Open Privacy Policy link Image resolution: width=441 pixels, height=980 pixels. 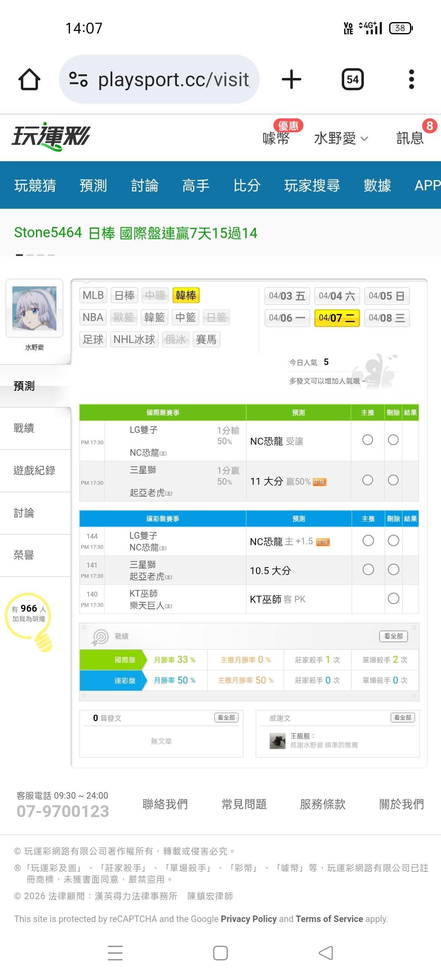(249, 919)
